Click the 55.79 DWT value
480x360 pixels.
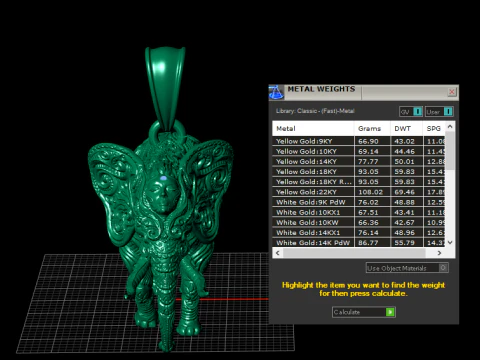405,243
